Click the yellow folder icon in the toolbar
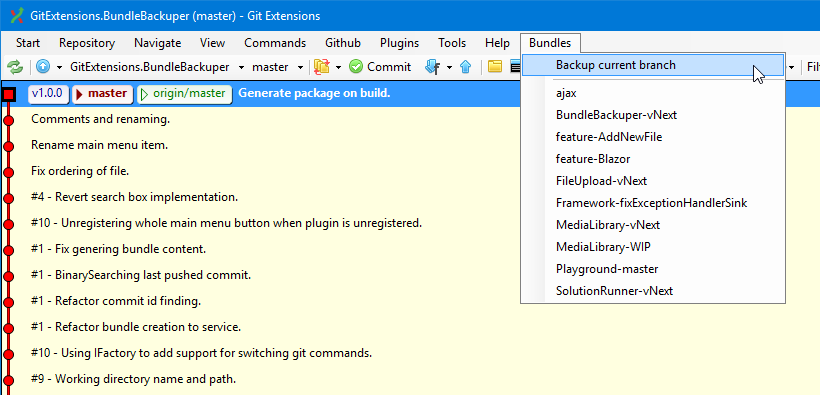Screen dimensions: 820x395 (x=495, y=67)
